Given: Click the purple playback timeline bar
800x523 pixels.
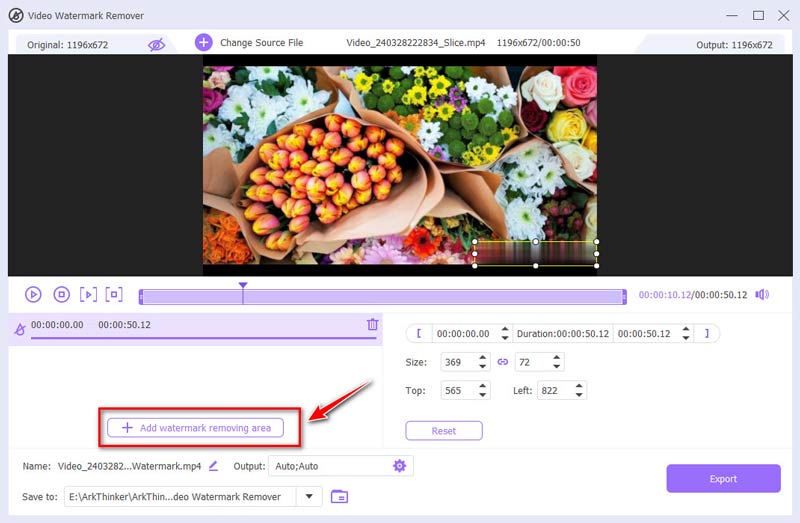Looking at the screenshot, I should [383, 297].
